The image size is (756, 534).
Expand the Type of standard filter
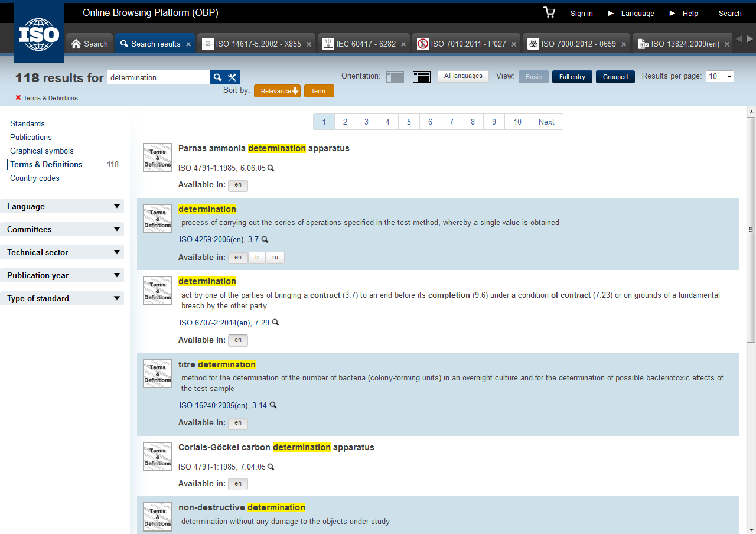[x=62, y=298]
